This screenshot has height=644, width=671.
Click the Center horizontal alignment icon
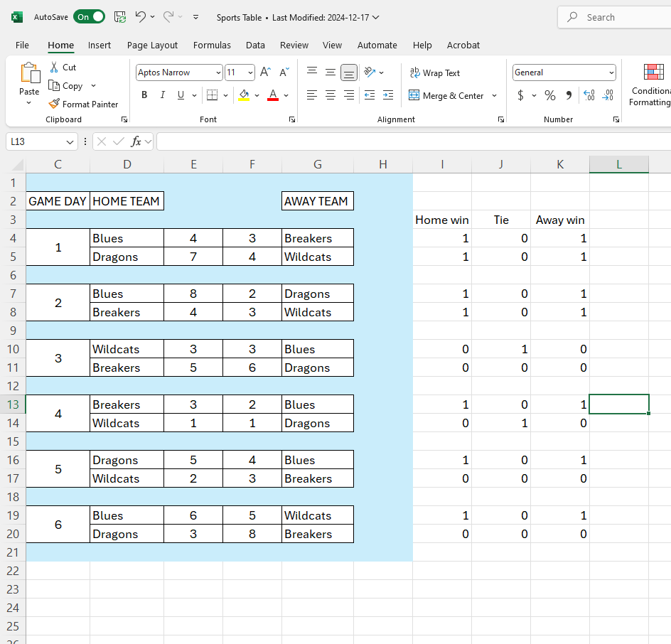pos(331,95)
